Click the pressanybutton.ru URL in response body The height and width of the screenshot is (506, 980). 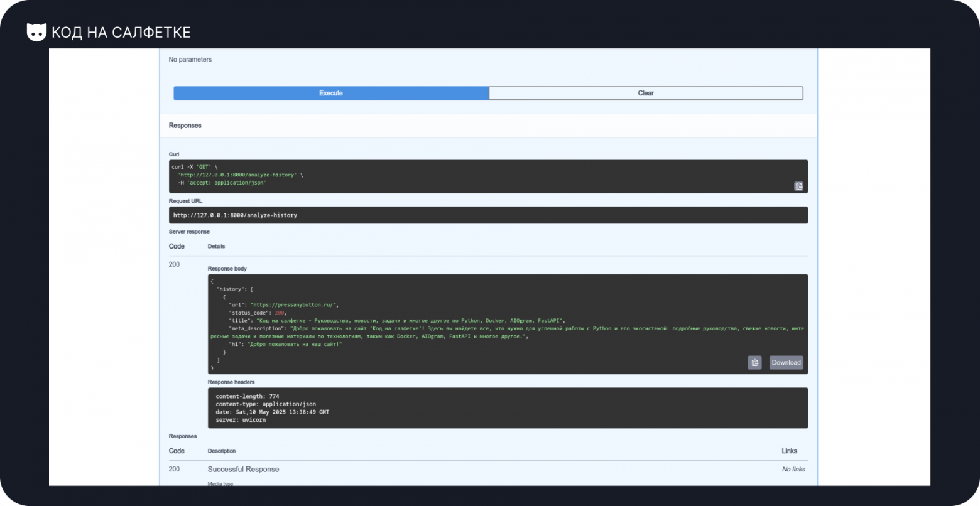point(294,304)
